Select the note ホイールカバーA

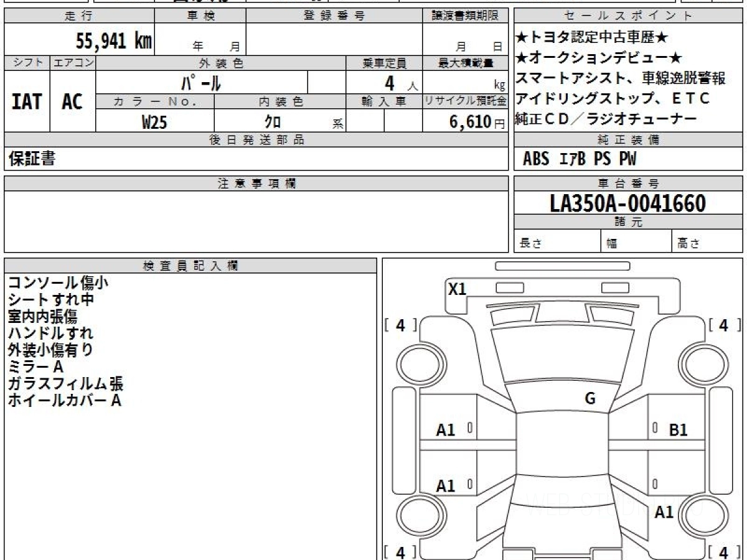pos(64,401)
